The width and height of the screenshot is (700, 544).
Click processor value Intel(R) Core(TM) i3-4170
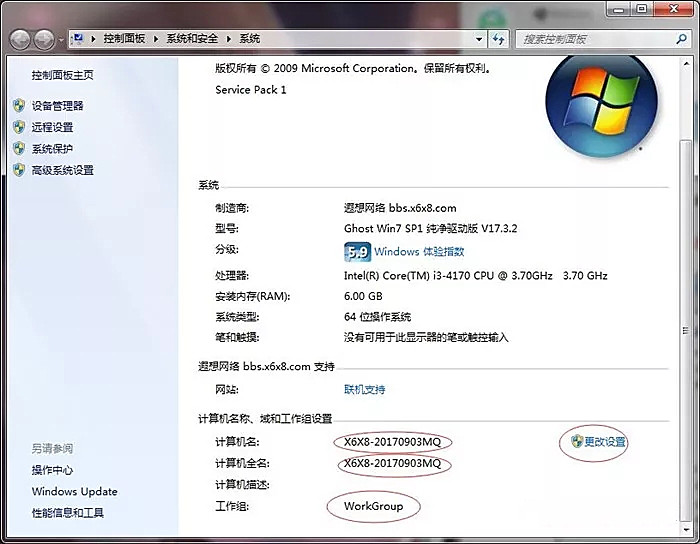[475, 276]
